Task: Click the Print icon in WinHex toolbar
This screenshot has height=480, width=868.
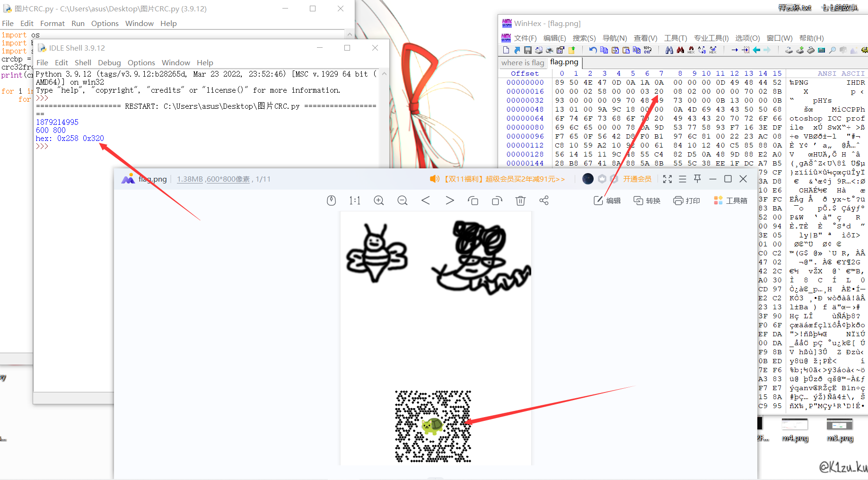Action: coord(549,50)
